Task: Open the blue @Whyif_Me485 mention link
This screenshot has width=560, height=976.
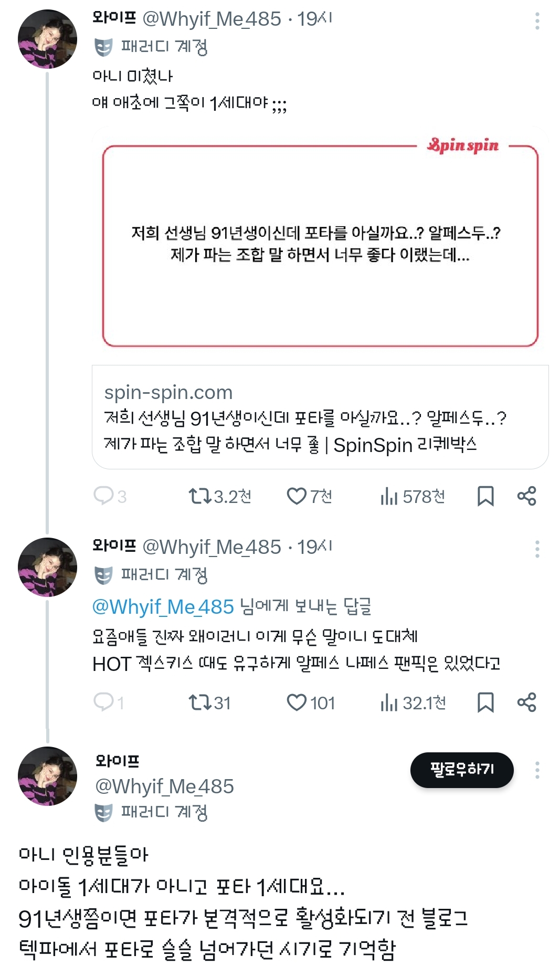Action: [x=163, y=607]
